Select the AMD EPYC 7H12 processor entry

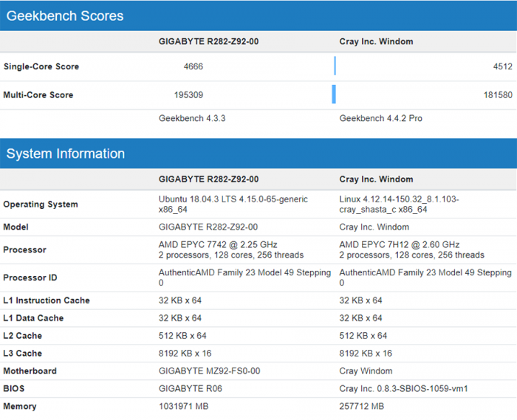tap(399, 245)
